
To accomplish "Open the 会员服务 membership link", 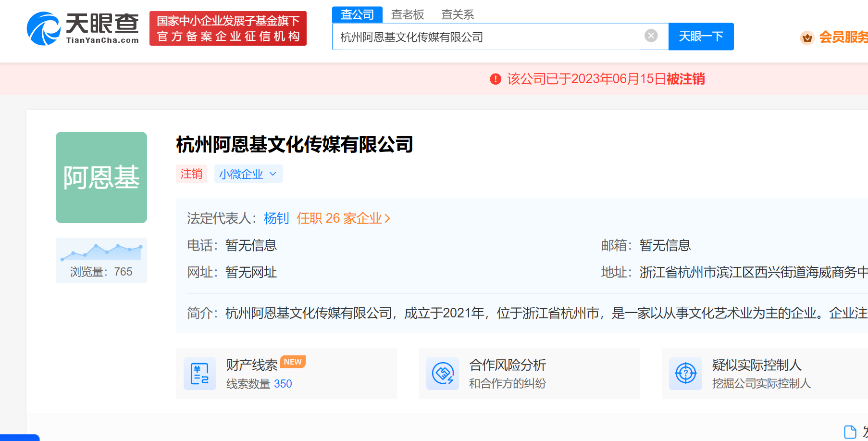I will pos(843,37).
